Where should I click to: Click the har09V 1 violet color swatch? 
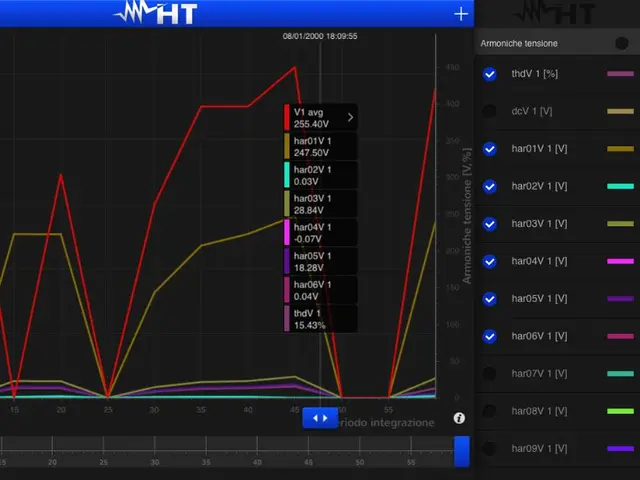(620, 449)
